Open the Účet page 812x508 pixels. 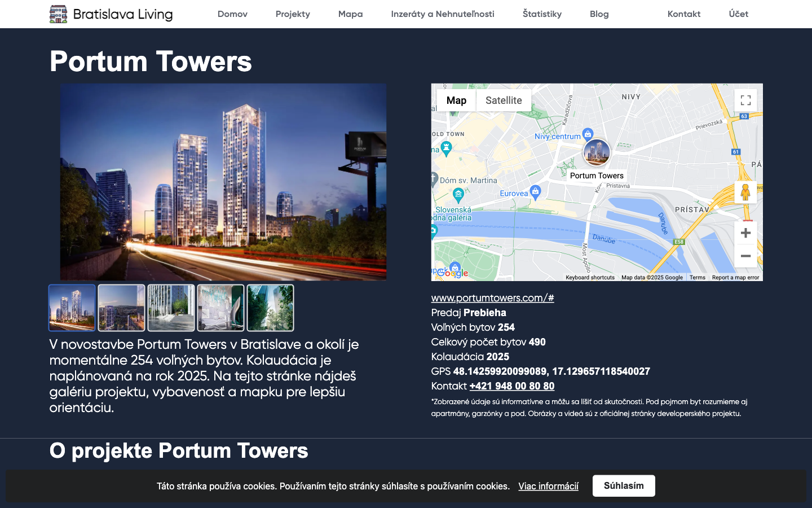pyautogui.click(x=738, y=14)
